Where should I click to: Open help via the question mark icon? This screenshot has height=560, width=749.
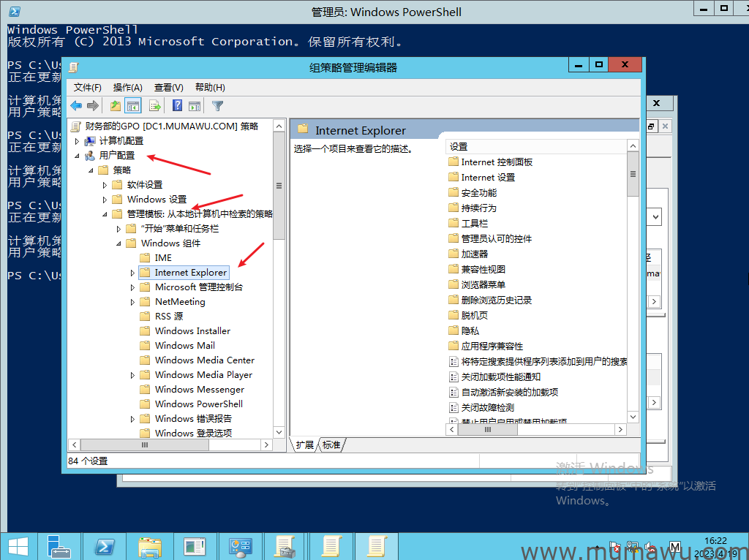[177, 106]
